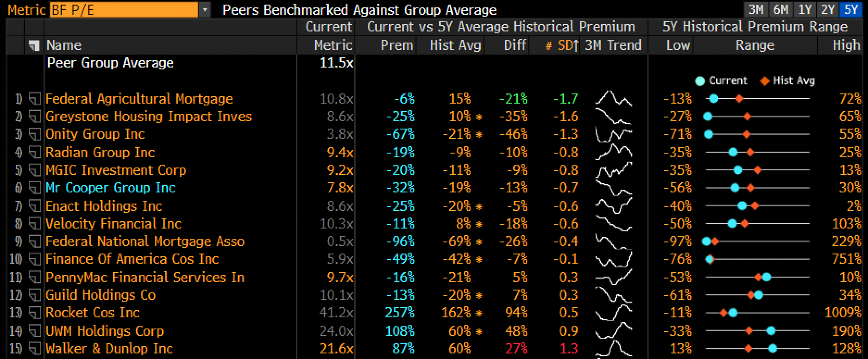Open the 3M trend sparkline for MGIC Investment

(613, 170)
